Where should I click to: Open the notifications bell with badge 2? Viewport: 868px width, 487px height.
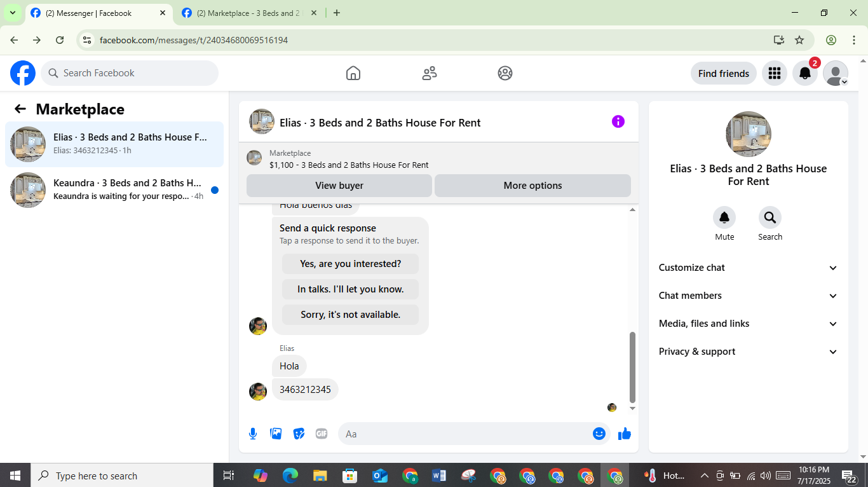pos(805,73)
